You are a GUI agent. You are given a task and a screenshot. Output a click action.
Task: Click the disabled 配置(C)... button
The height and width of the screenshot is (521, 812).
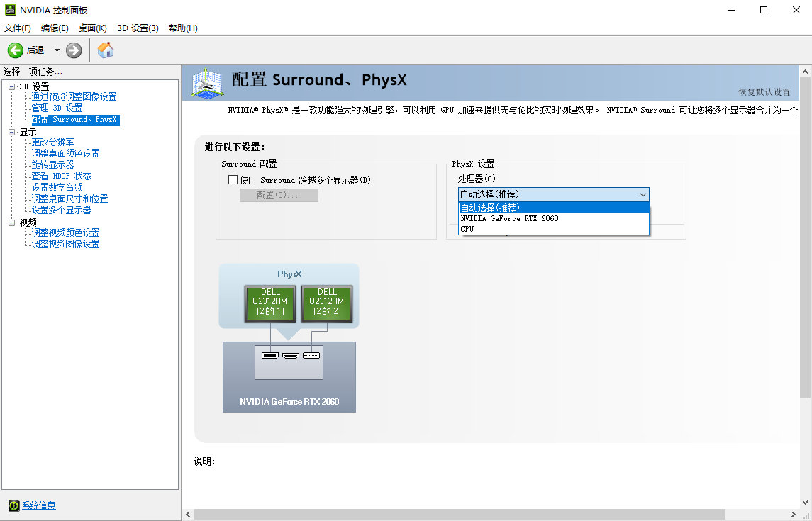[279, 195]
